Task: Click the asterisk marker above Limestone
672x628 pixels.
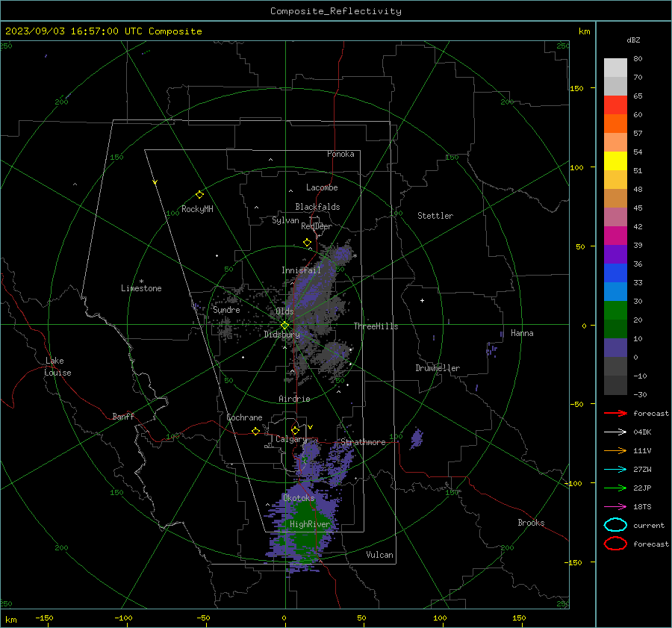Action: [x=141, y=282]
